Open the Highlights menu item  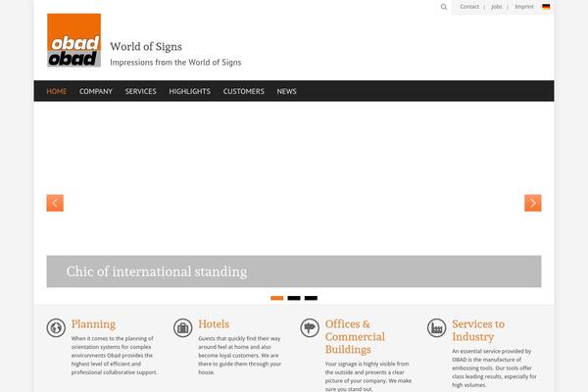190,91
